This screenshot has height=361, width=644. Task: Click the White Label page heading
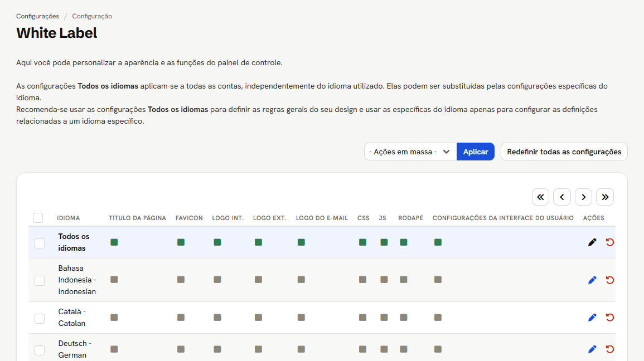[57, 33]
